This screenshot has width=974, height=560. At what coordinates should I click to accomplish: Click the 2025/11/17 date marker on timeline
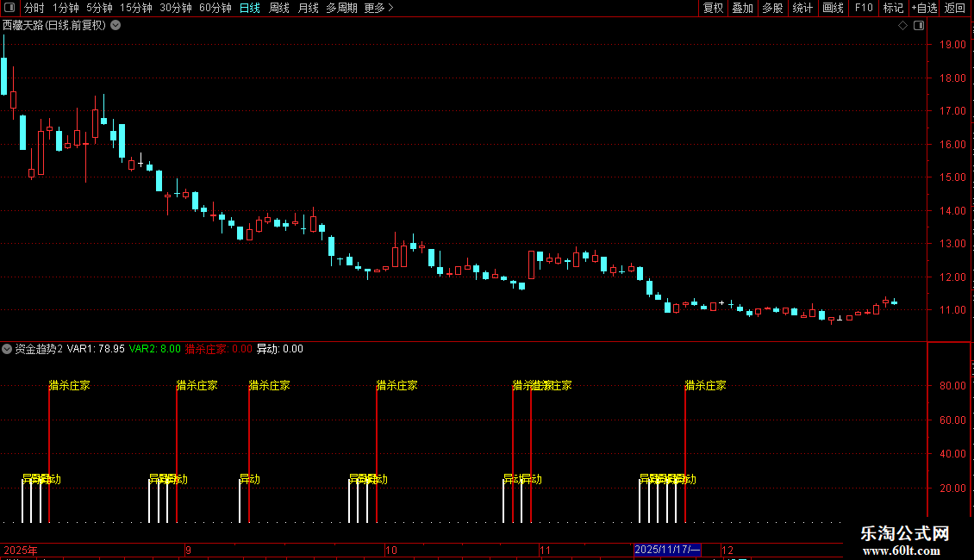click(667, 550)
